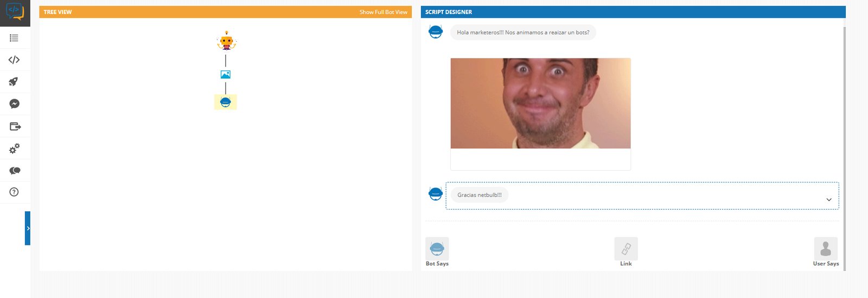This screenshot has width=868, height=298.
Task: Click Show Full Bot View link
Action: coord(383,12)
